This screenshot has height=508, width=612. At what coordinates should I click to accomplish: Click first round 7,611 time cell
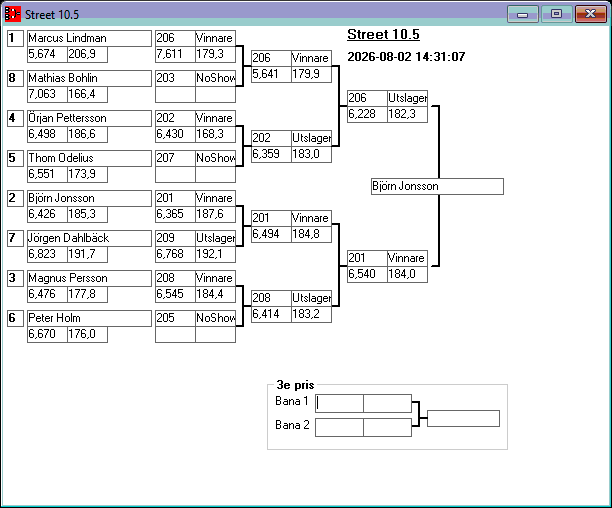click(x=175, y=54)
